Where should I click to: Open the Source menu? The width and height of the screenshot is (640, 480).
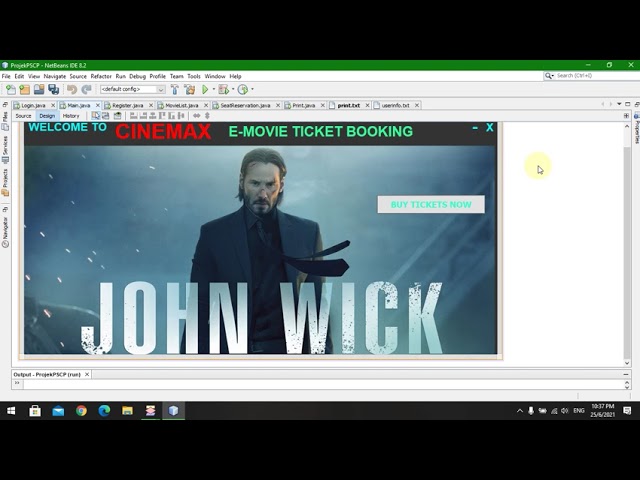point(78,76)
